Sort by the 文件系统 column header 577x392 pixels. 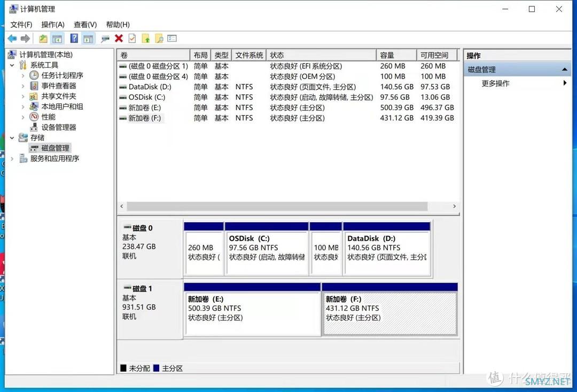pyautogui.click(x=249, y=55)
